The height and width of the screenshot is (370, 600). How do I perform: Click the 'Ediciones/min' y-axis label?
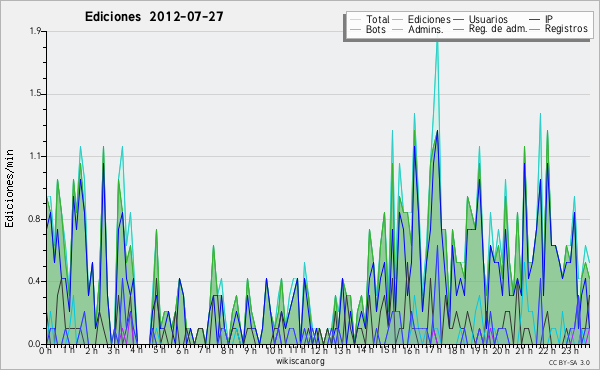9,188
